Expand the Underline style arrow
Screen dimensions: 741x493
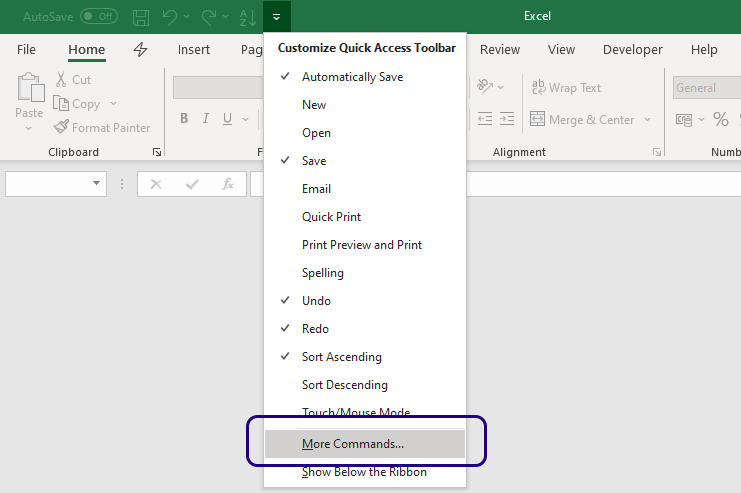click(x=245, y=119)
